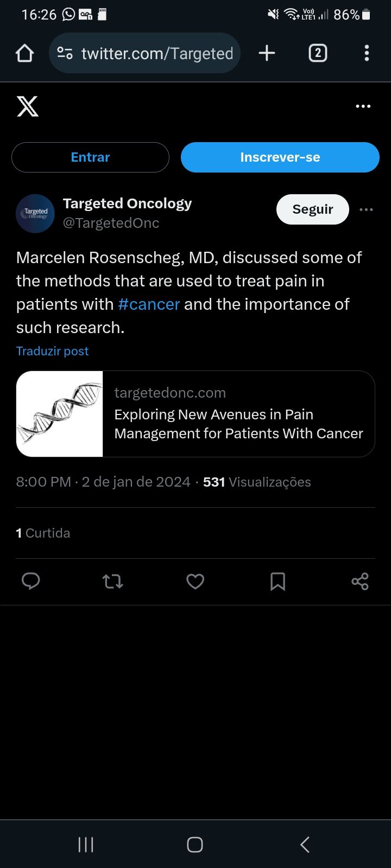Open Chrome's three-dot overflow menu
This screenshot has height=868, width=391.
(367, 53)
